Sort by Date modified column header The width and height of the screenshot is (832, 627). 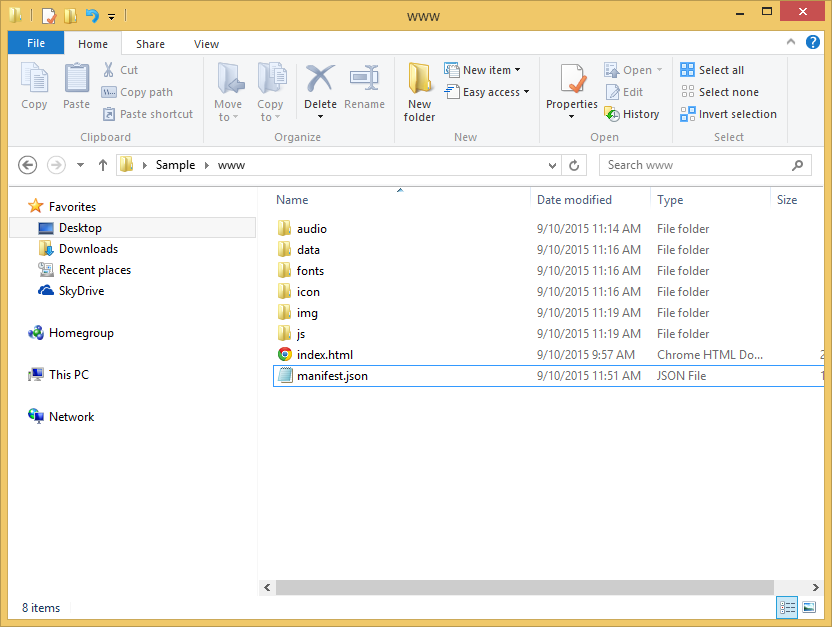point(590,199)
